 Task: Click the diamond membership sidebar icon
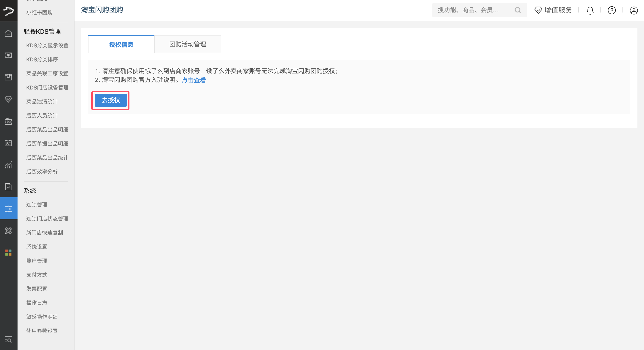tap(9, 99)
